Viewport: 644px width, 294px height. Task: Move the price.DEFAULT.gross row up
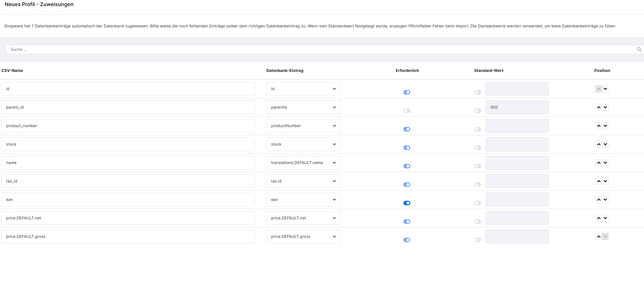[x=598, y=237]
